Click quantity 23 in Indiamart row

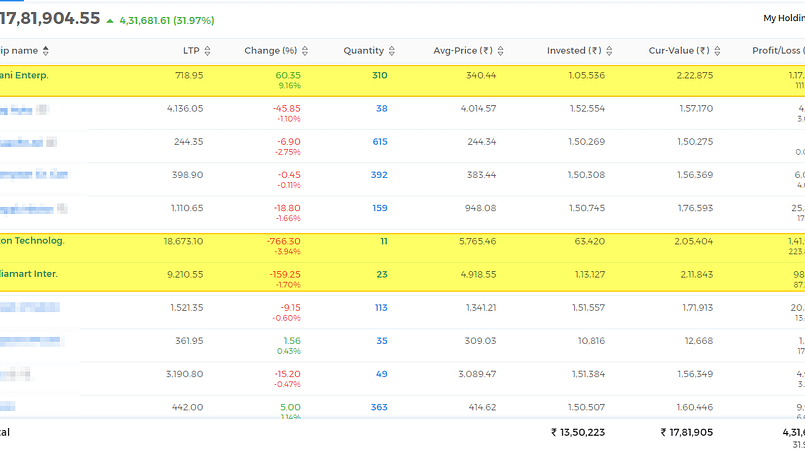tap(382, 275)
